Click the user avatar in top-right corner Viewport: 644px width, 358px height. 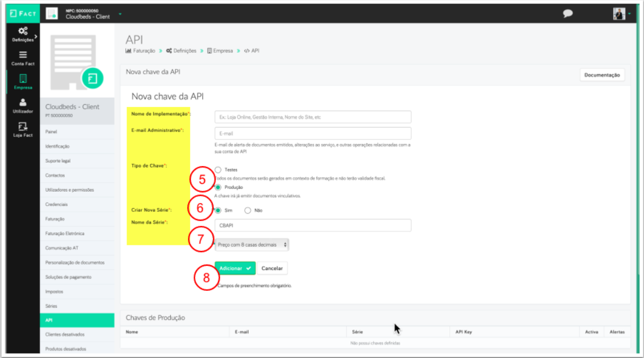(619, 13)
